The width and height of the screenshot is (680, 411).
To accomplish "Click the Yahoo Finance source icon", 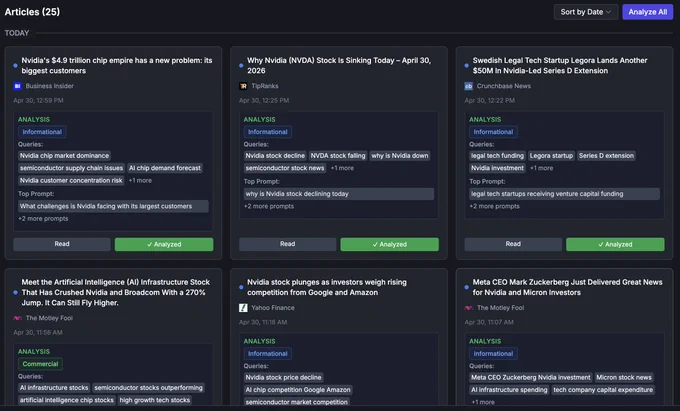I will pos(243,308).
